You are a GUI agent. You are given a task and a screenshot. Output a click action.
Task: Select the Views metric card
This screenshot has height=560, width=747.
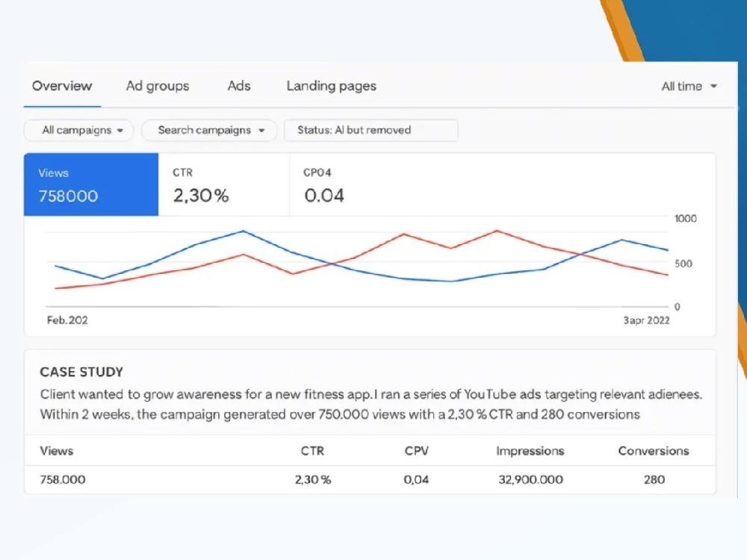click(x=91, y=184)
